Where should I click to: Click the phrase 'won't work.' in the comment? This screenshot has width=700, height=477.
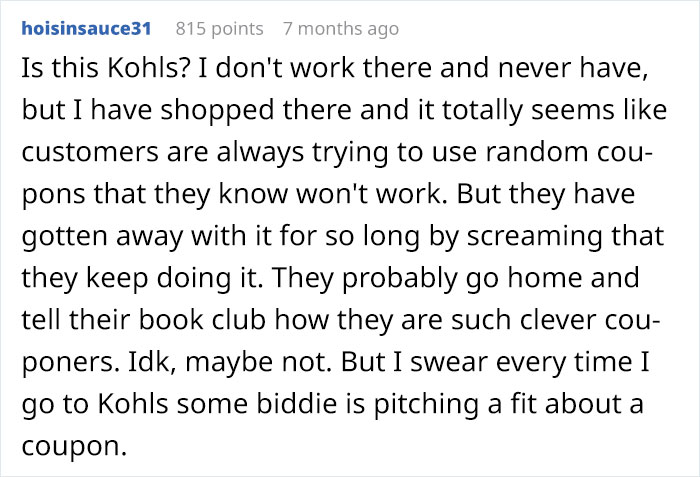[x=372, y=194]
